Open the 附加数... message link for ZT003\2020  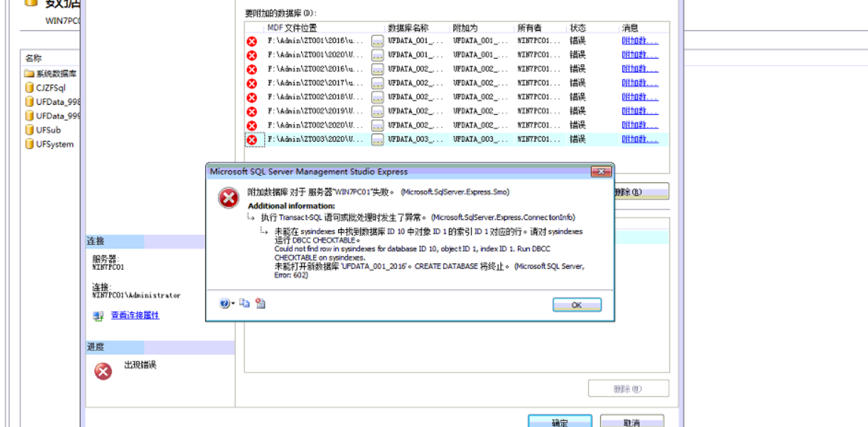point(640,139)
